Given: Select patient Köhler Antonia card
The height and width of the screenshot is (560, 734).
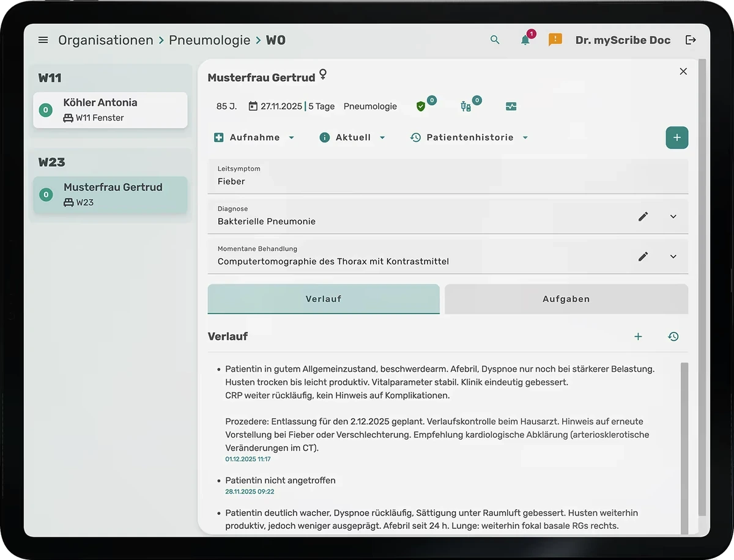Looking at the screenshot, I should coord(110,110).
